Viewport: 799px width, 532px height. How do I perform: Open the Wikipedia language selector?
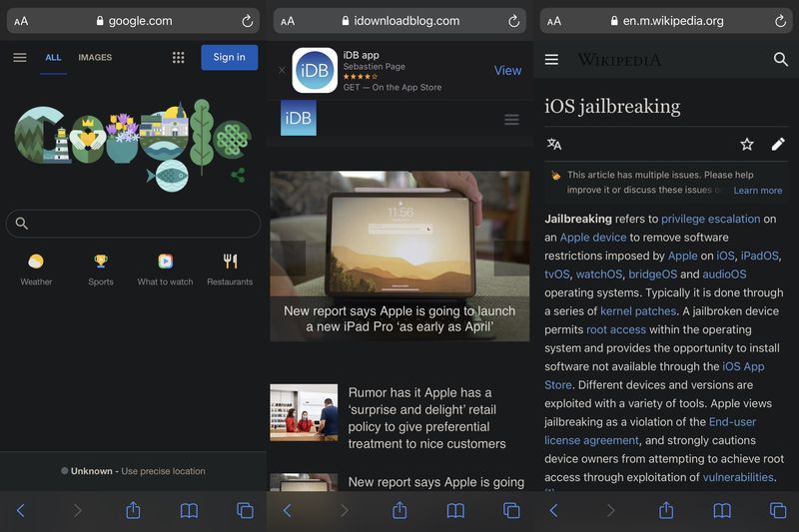tap(554, 144)
